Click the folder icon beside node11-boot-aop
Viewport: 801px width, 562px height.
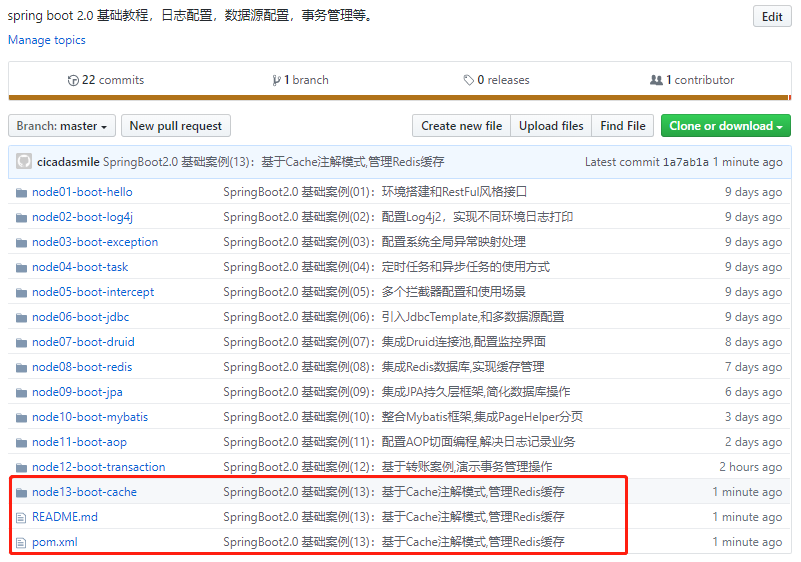(21, 443)
